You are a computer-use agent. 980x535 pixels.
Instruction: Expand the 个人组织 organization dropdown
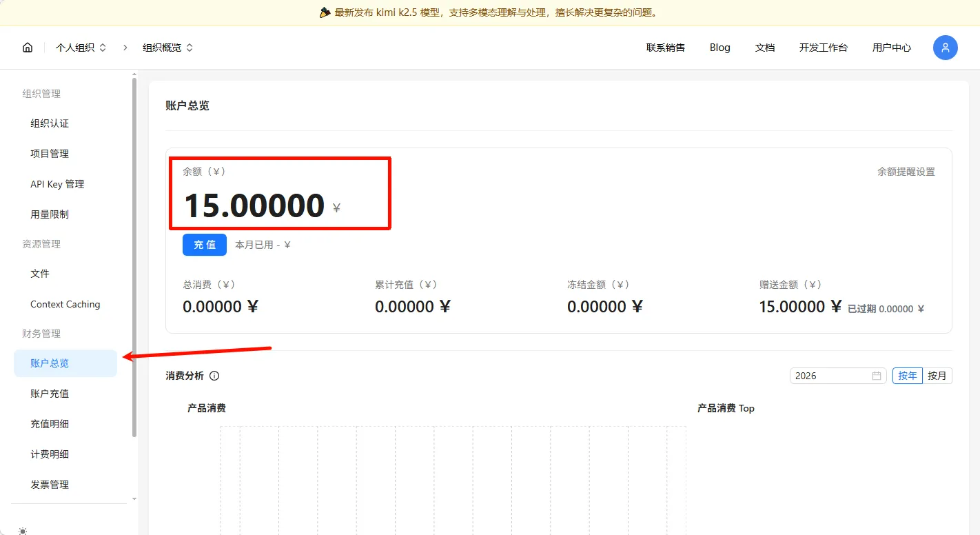pos(81,48)
